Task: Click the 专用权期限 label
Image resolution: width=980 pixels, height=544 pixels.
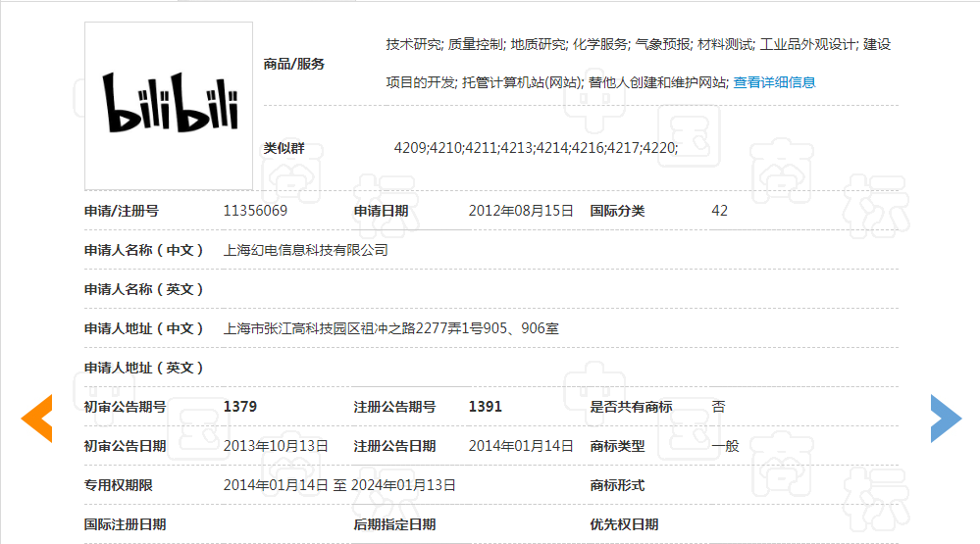Action: [118, 485]
